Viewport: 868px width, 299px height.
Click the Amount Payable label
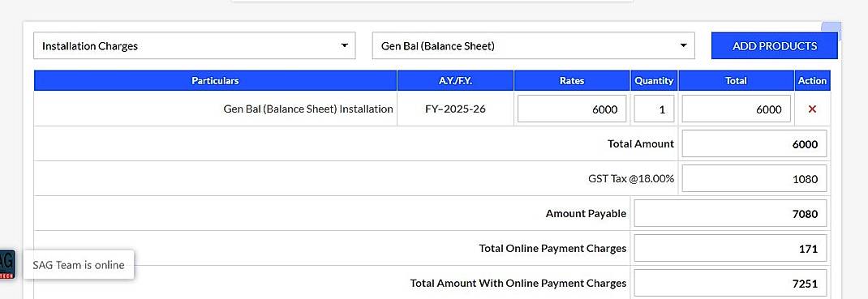(586, 213)
